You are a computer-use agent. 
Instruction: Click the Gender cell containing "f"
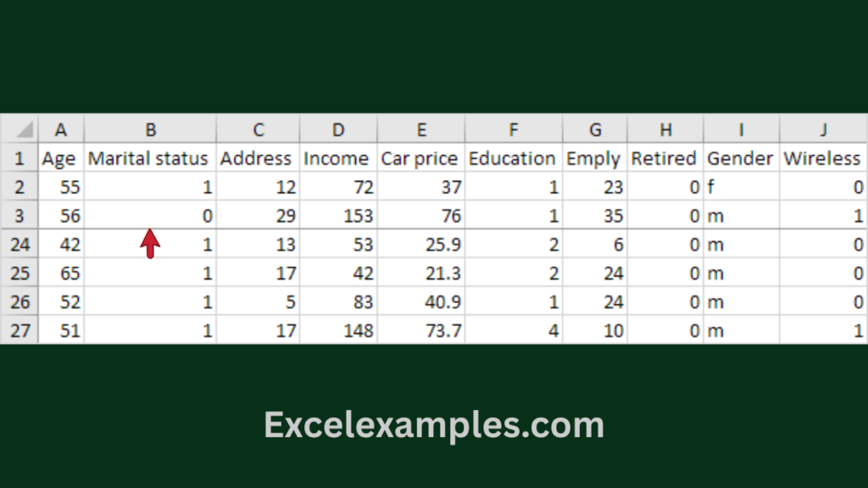tap(741, 187)
